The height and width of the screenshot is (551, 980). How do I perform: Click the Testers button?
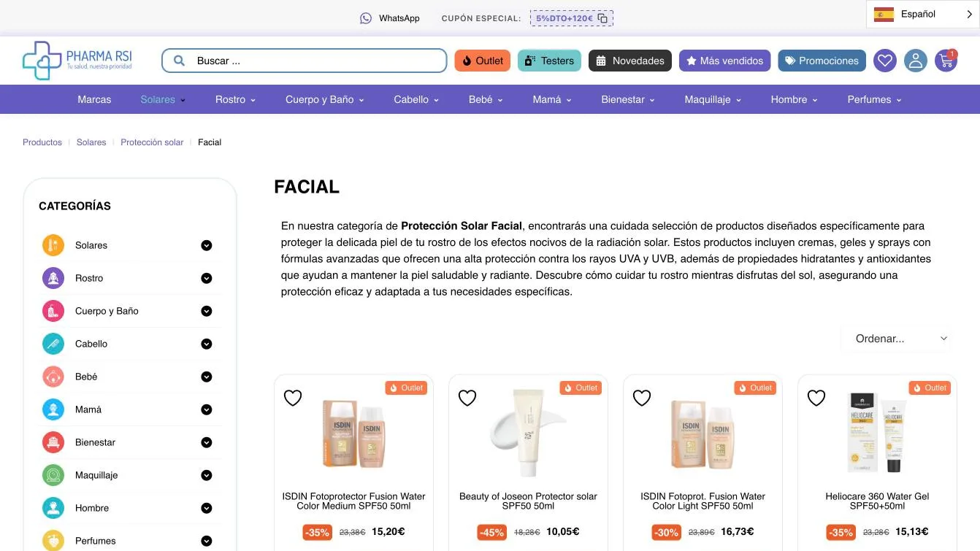pos(549,61)
